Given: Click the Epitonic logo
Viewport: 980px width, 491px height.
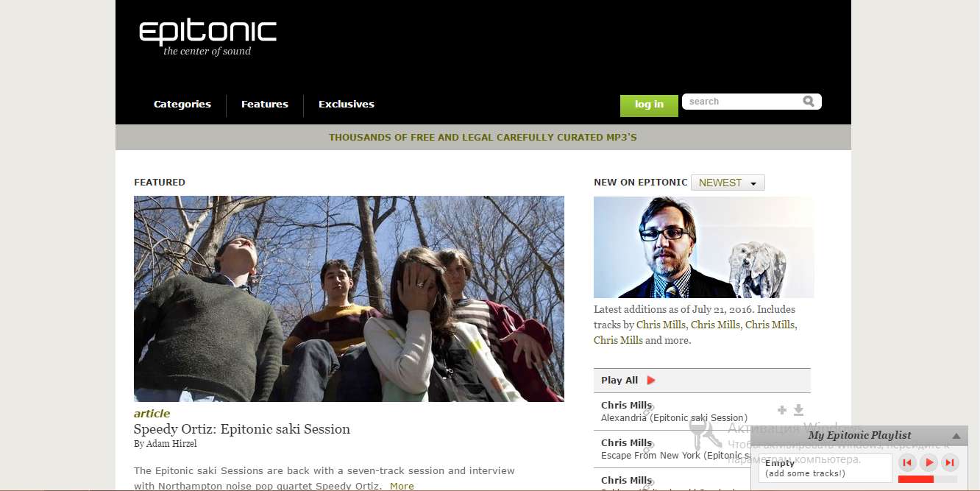Looking at the screenshot, I should (207, 38).
